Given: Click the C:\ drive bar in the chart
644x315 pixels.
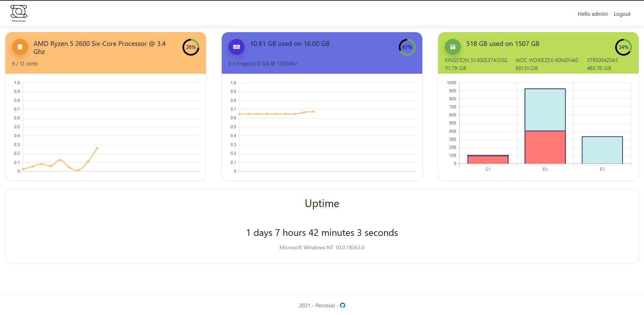Looking at the screenshot, I should pos(488,160).
